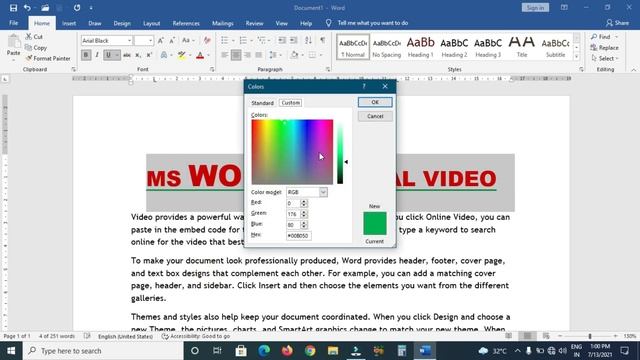
Task: Click the Format Painter tool
Action: click(x=47, y=58)
